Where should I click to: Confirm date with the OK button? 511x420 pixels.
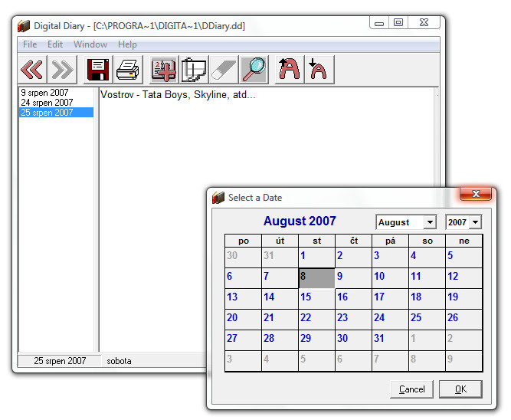[x=460, y=389]
